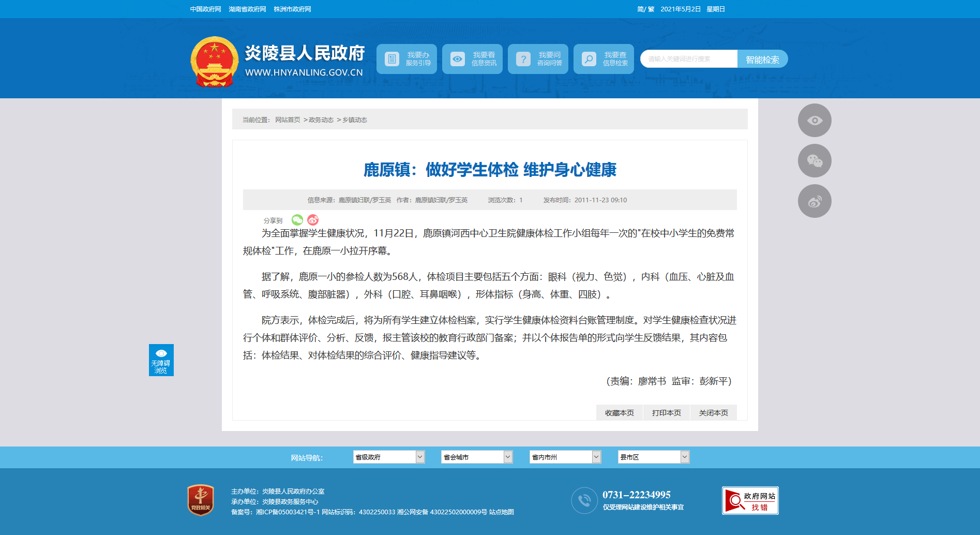The width and height of the screenshot is (980, 535).
Task: Click the Weibo share icon under the article
Action: [x=313, y=220]
